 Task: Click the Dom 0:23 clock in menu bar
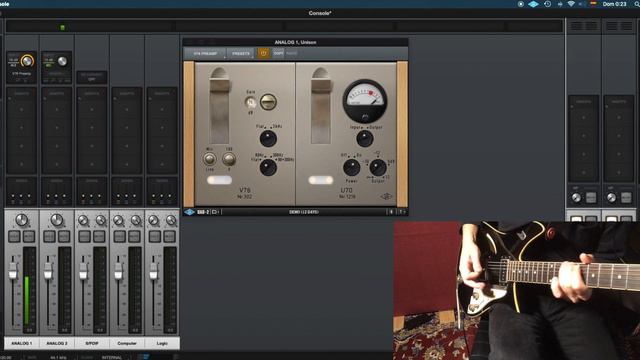pyautogui.click(x=614, y=4)
